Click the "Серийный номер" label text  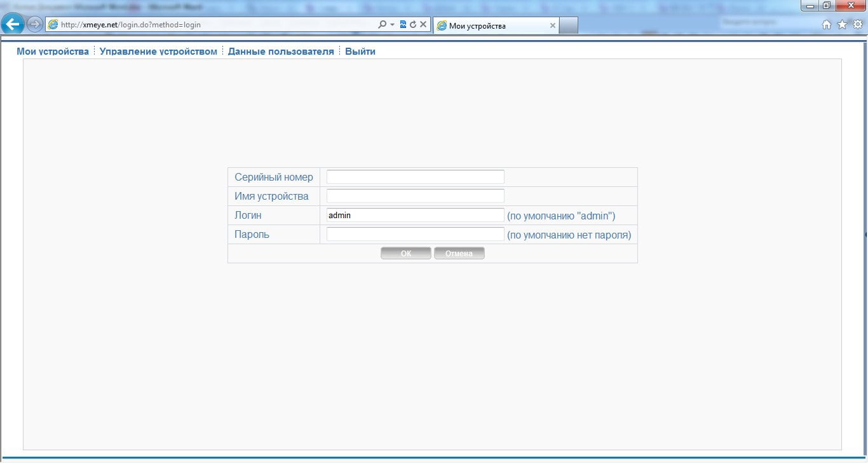click(274, 177)
